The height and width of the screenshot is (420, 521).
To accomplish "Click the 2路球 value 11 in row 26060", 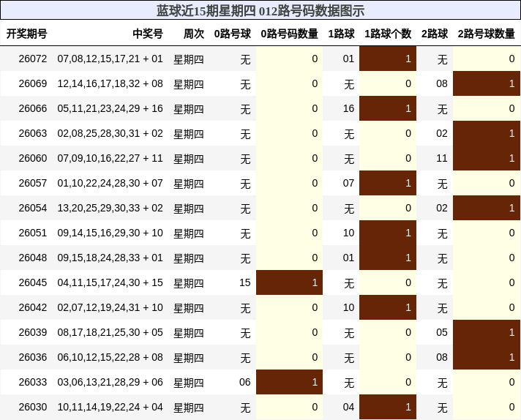I will (x=442, y=158).
